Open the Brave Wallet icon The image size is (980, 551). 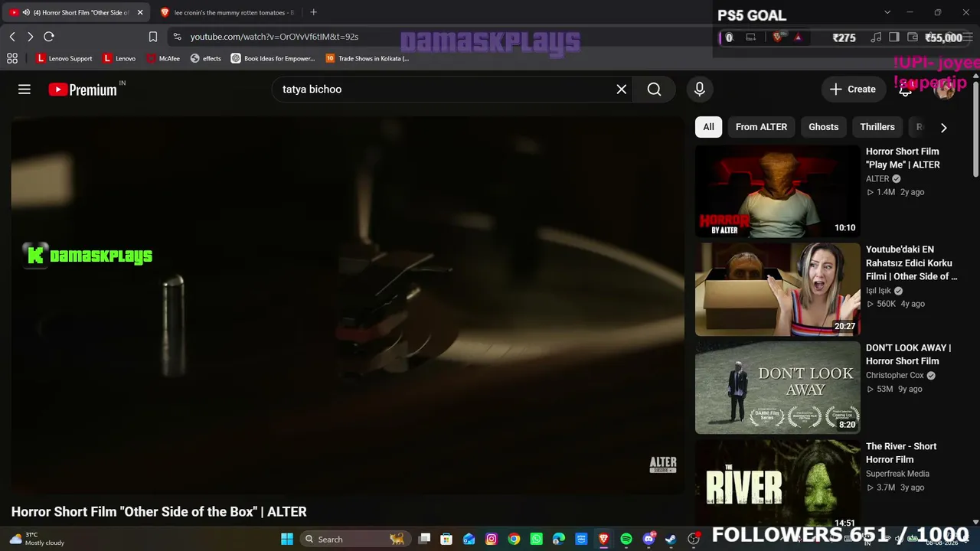click(x=913, y=37)
